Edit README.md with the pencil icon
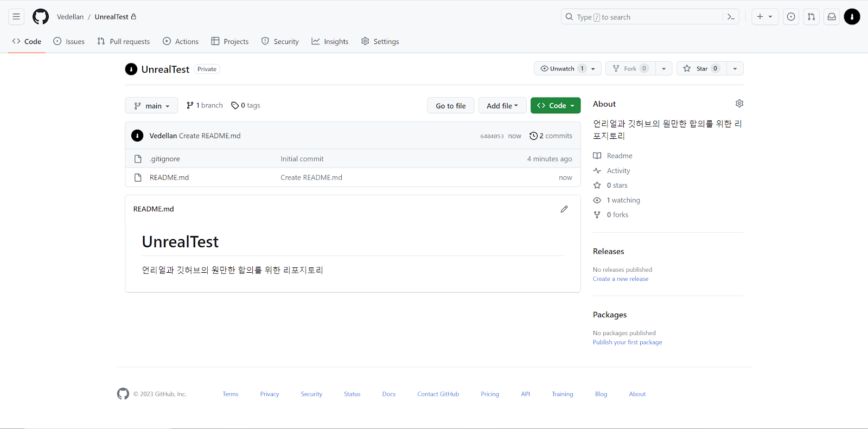Image resolution: width=868 pixels, height=429 pixels. (x=564, y=209)
